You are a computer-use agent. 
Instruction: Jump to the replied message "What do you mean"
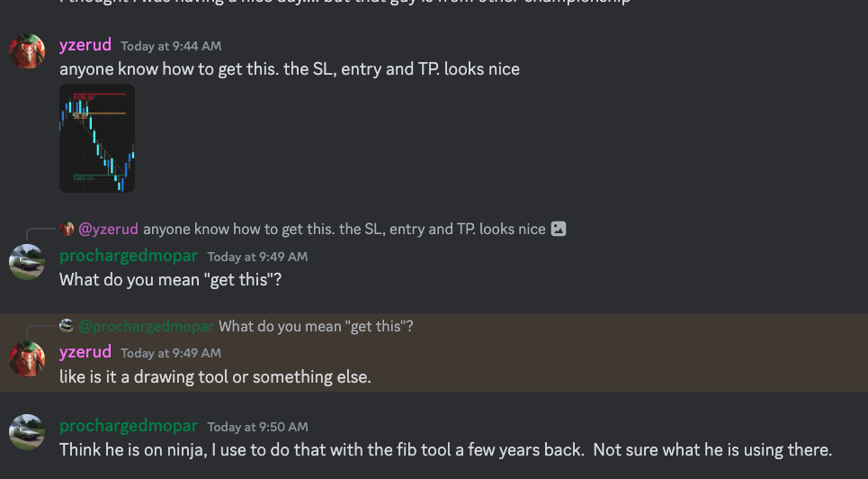316,326
